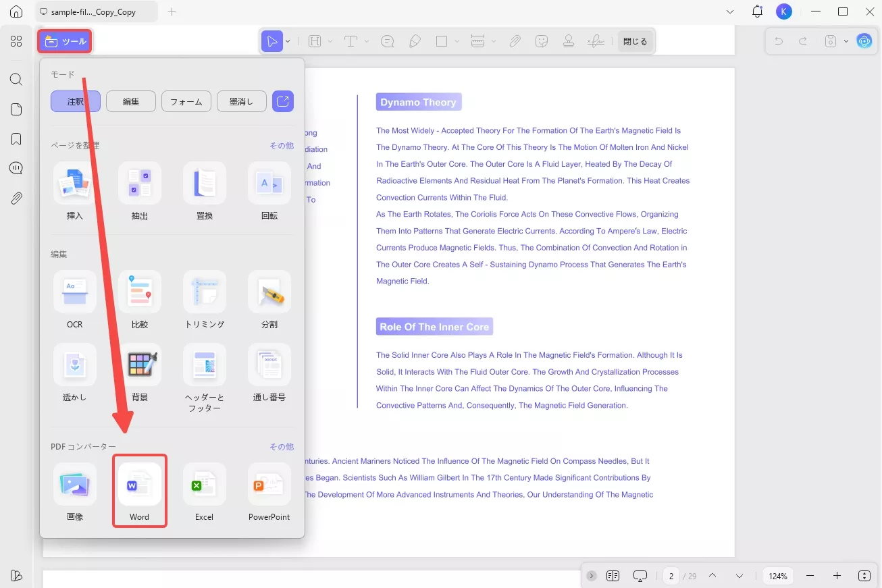Select the highlight text tool
882x588 pixels.
point(314,41)
